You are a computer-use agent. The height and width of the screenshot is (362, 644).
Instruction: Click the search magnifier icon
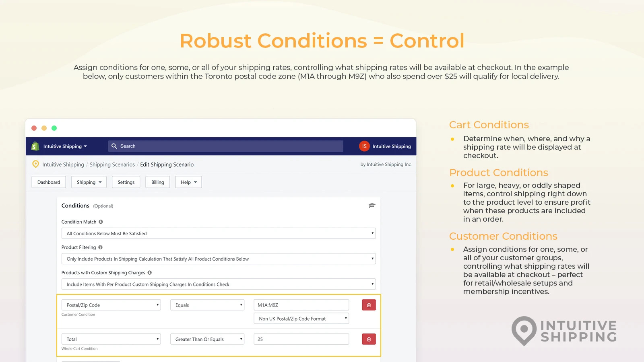(114, 146)
